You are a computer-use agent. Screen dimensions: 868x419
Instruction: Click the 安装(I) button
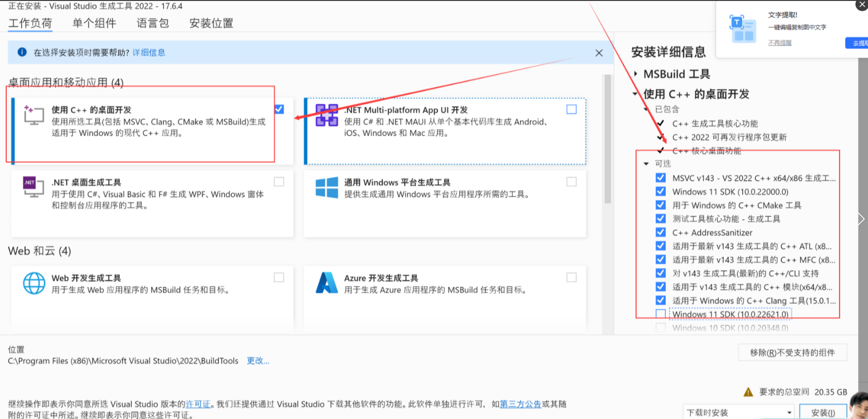822,412
